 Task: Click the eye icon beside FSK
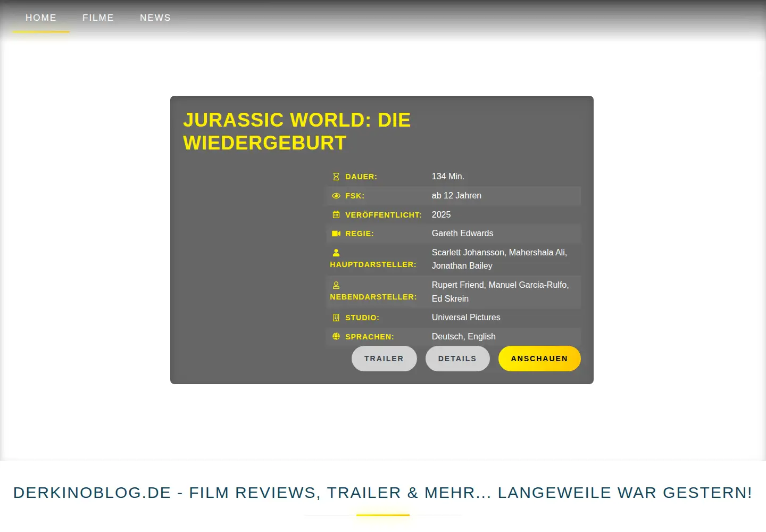coord(336,196)
